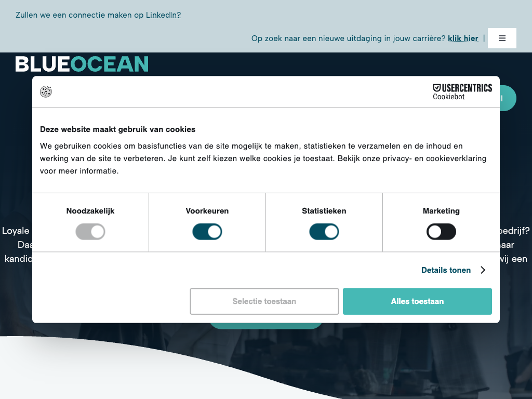Enable the Marketing cookies switch
The image size is (532, 399).
441,232
